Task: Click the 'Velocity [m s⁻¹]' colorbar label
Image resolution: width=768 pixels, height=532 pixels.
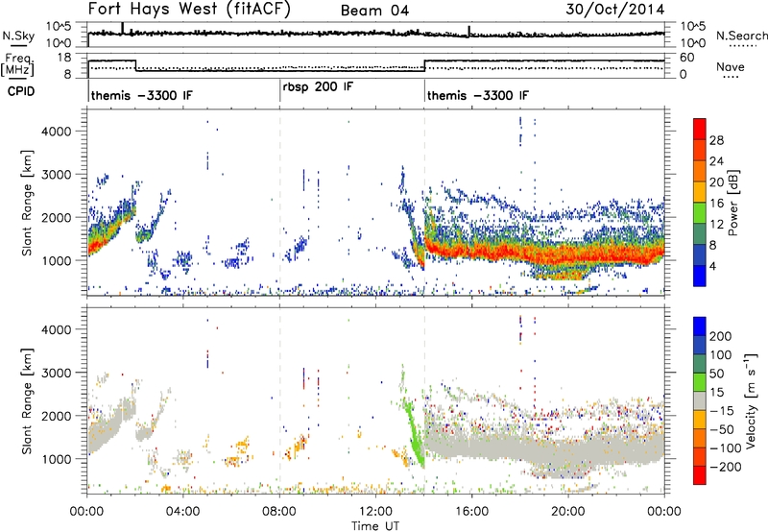Action: click(x=752, y=400)
